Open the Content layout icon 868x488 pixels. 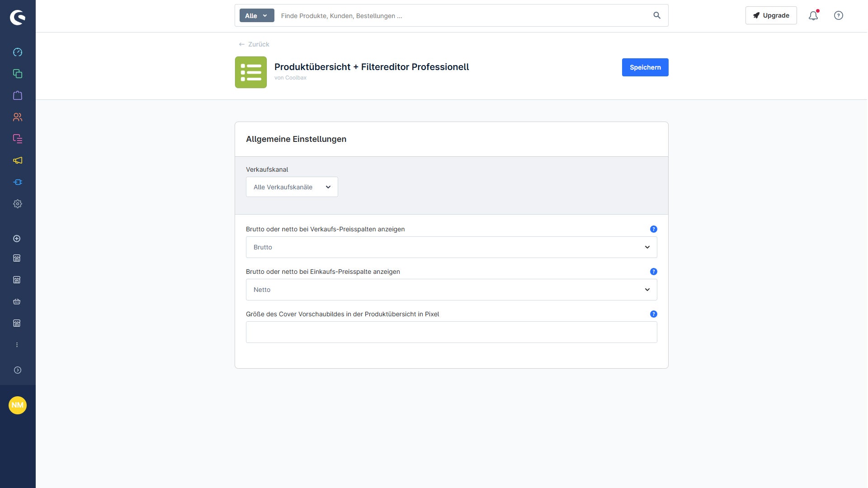(x=18, y=139)
